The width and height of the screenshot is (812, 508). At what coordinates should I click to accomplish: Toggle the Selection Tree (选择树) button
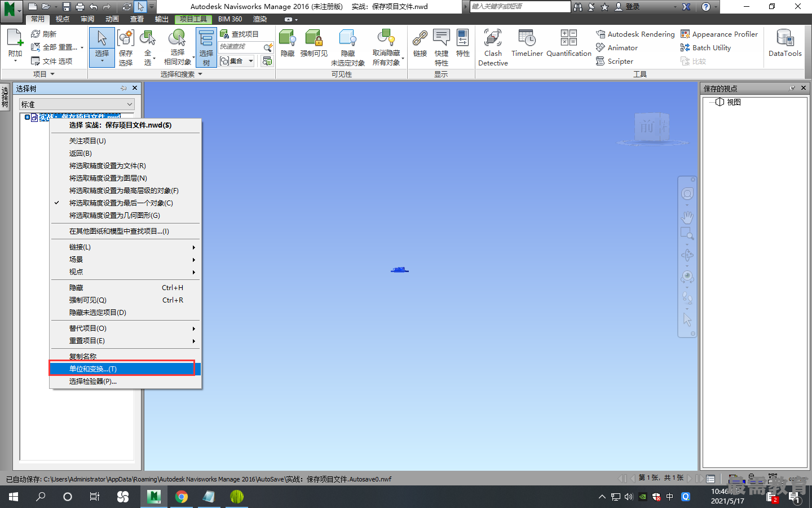tap(206, 47)
